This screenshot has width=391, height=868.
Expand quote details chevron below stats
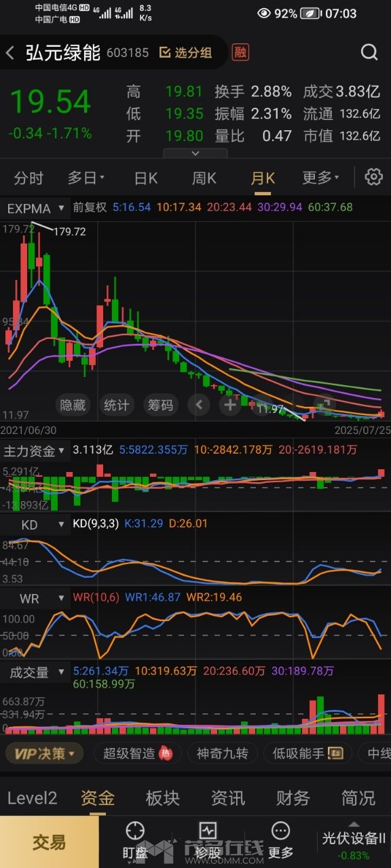pos(195,153)
